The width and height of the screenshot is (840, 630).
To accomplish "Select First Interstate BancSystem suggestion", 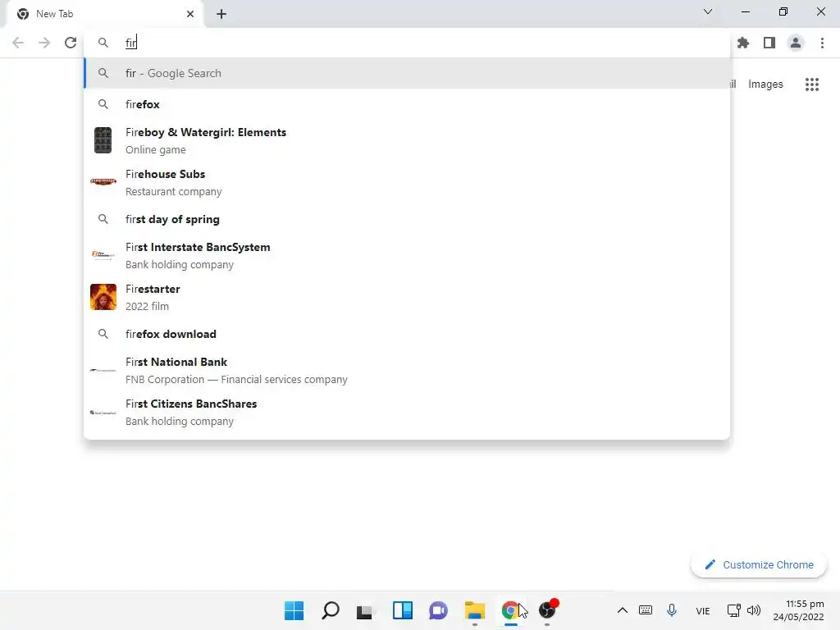I will tap(407, 255).
